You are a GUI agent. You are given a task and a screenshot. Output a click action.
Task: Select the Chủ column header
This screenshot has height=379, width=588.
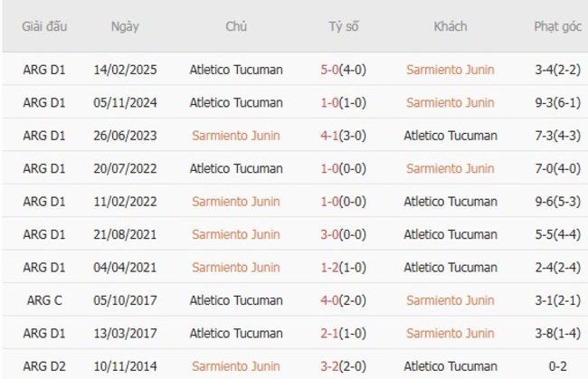236,26
